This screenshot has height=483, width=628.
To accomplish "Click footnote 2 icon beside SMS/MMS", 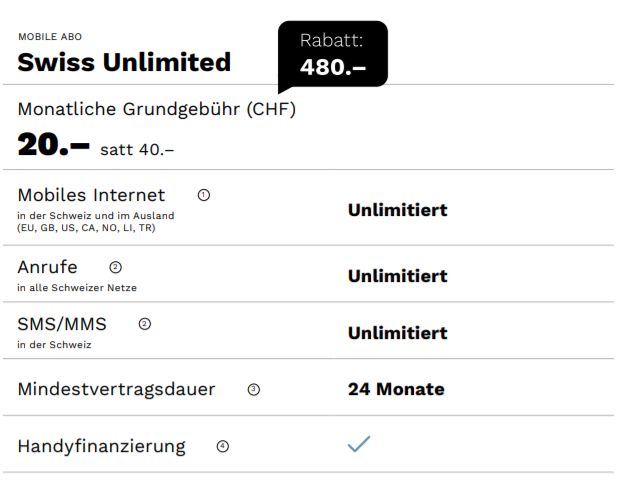I will [145, 324].
